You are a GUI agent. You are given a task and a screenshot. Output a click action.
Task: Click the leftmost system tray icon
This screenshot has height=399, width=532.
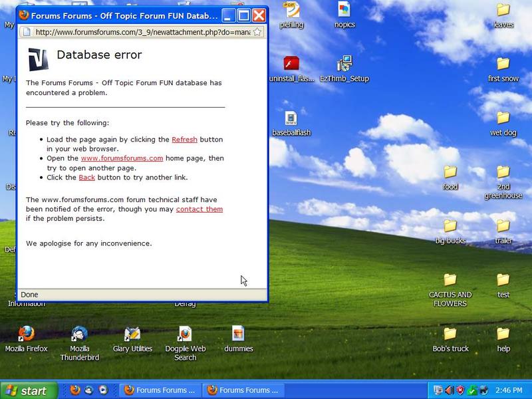(438, 390)
